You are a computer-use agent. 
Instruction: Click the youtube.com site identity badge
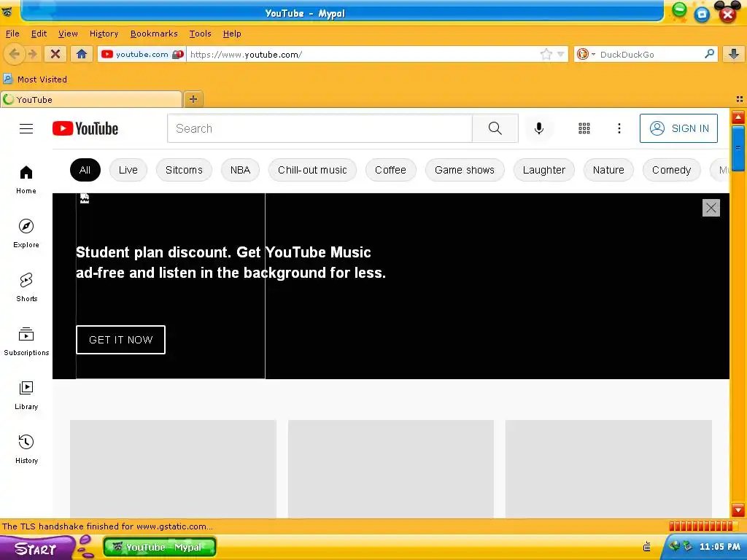tap(142, 54)
